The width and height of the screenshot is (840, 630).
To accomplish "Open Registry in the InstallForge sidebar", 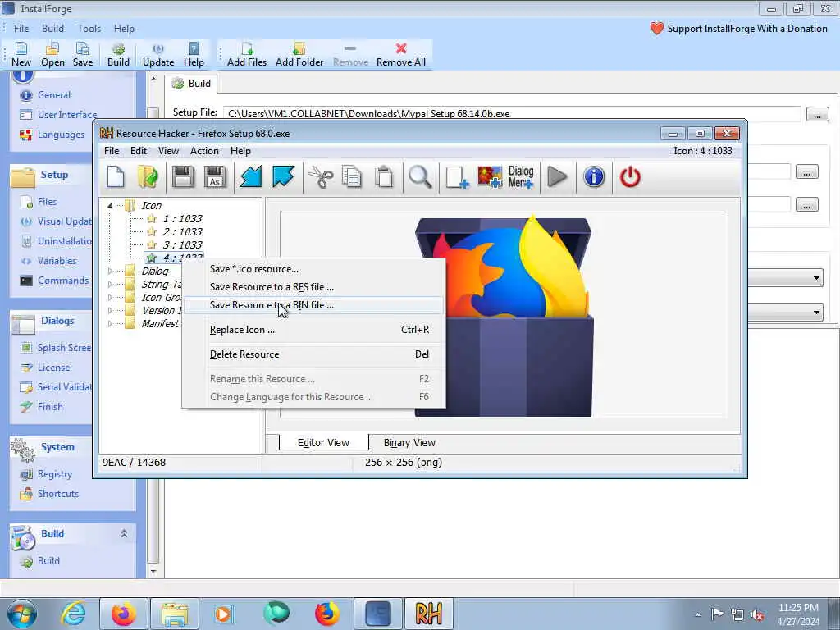I will tap(54, 474).
